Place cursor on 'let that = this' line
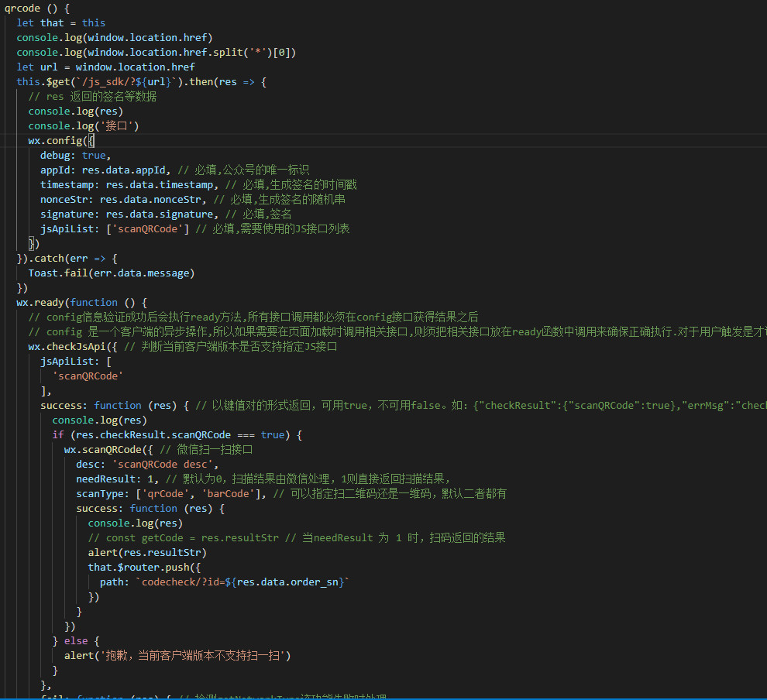Screen dimensions: 767x700 60,22
